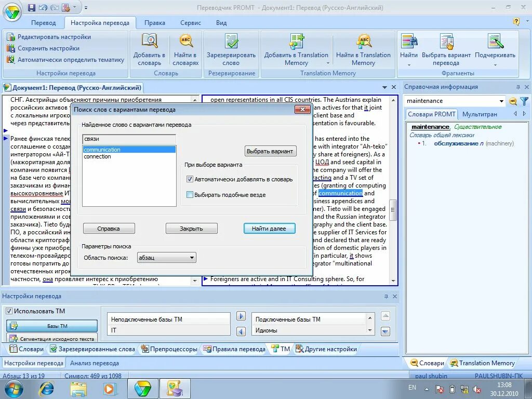Click 'Сегментация исходного текста' button
Viewport: 532px width, 399px height.
[x=52, y=338]
